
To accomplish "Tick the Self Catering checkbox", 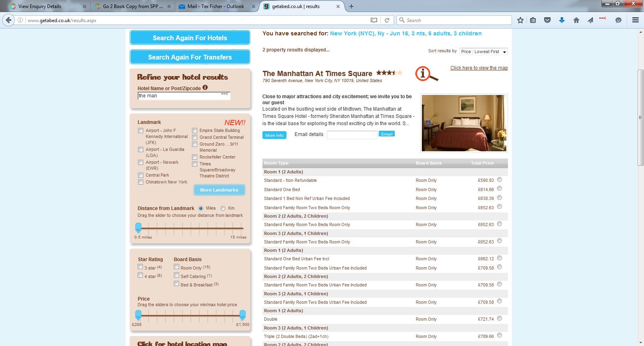I will tap(176, 275).
